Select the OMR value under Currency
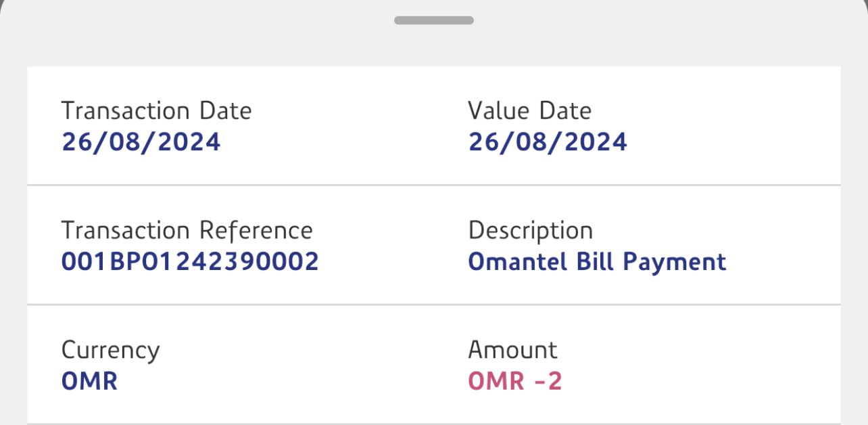 [89, 382]
